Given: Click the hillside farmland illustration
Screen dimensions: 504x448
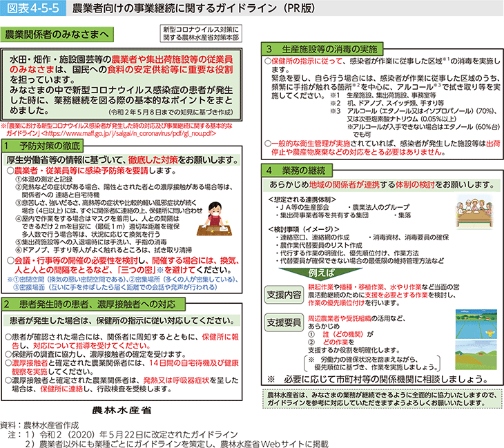Looking at the screenshot, I should click(476, 355).
